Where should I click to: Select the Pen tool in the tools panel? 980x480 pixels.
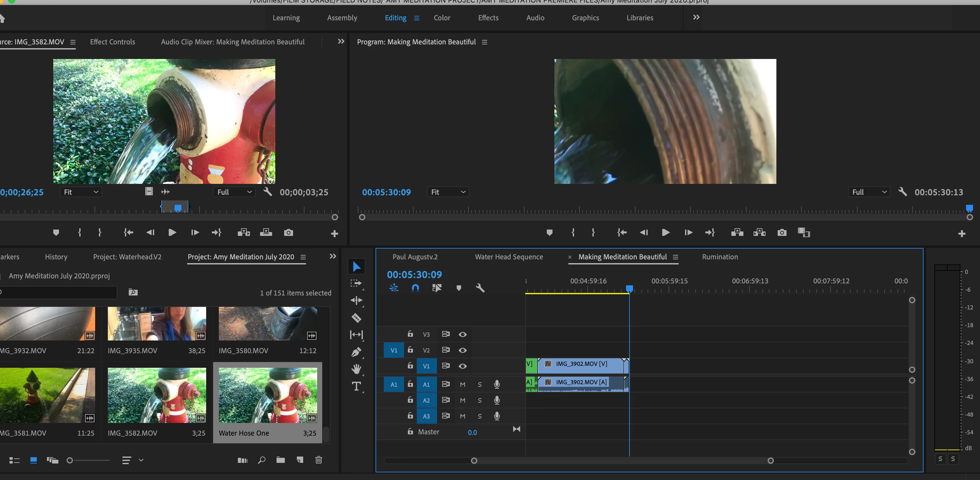[356, 352]
